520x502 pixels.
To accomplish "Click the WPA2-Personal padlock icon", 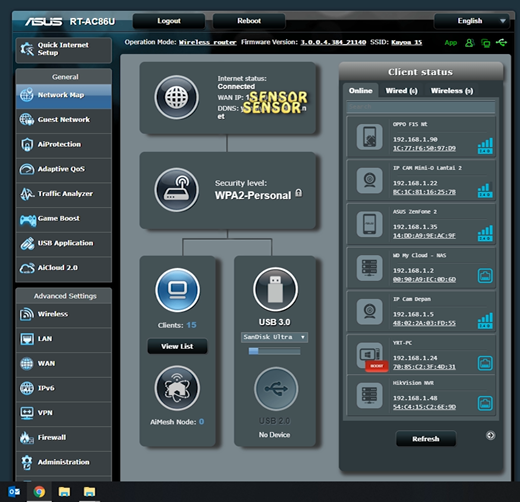I will click(x=299, y=193).
